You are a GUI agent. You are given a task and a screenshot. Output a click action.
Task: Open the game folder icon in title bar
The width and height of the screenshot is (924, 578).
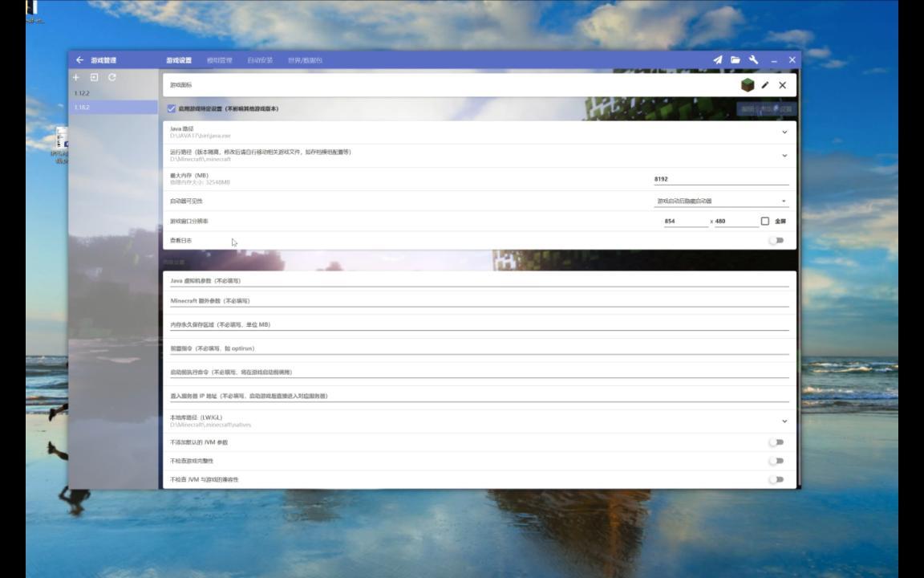click(x=736, y=60)
